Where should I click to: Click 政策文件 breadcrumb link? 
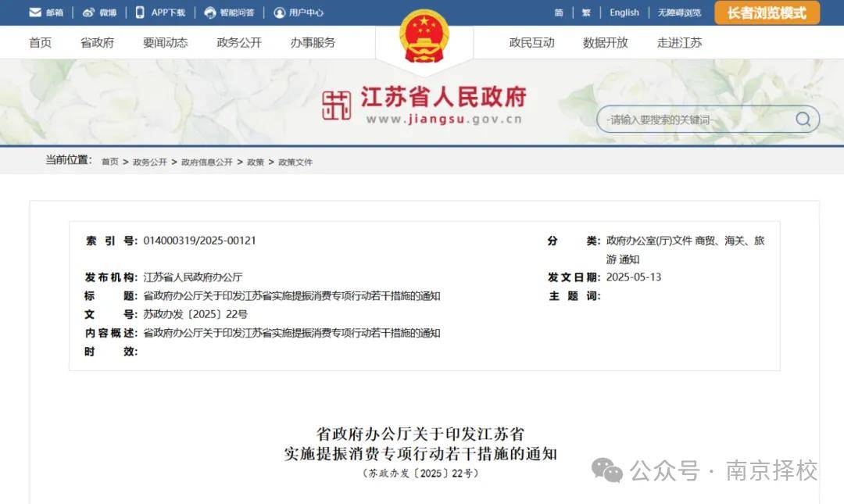[295, 162]
